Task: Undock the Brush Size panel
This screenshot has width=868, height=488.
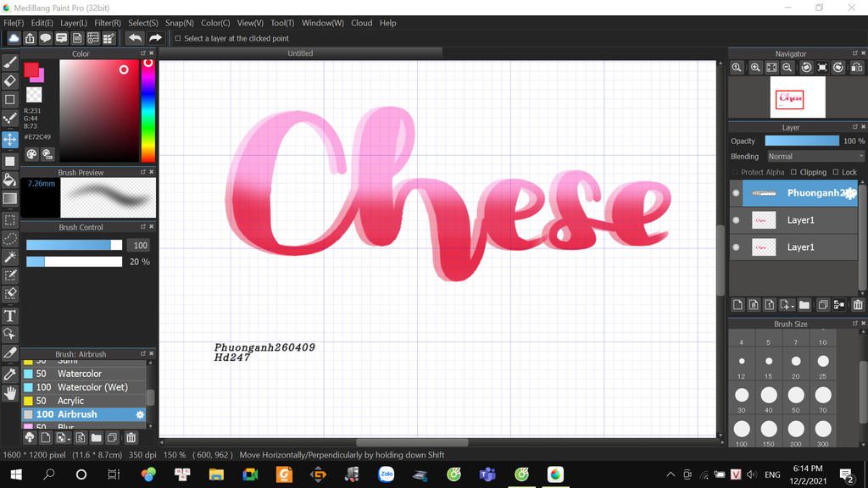Action: [x=854, y=323]
